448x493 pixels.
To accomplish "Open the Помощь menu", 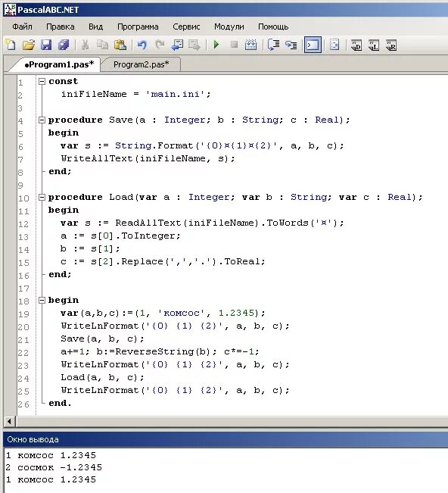I will point(273,27).
